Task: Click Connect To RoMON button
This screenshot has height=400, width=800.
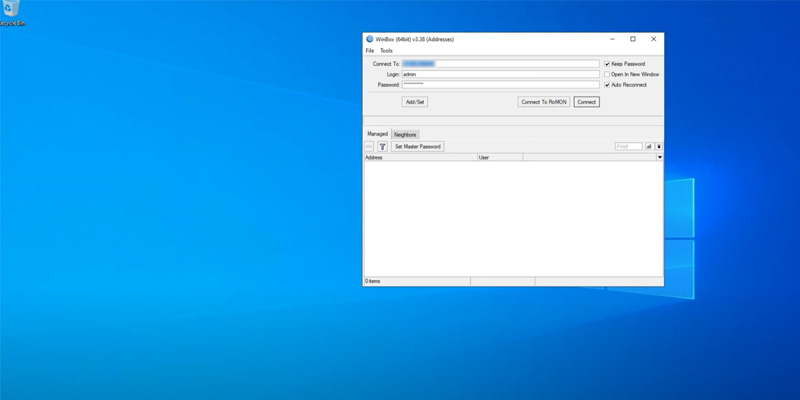Action: [544, 102]
